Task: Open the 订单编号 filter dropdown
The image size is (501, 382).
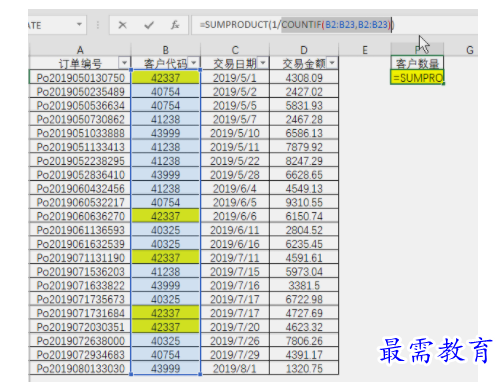Action: 124,63
